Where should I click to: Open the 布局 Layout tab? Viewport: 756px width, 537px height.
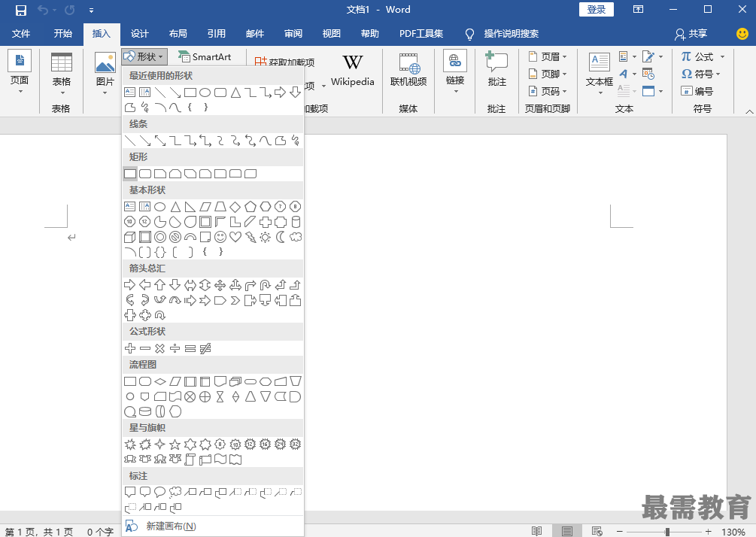click(178, 33)
